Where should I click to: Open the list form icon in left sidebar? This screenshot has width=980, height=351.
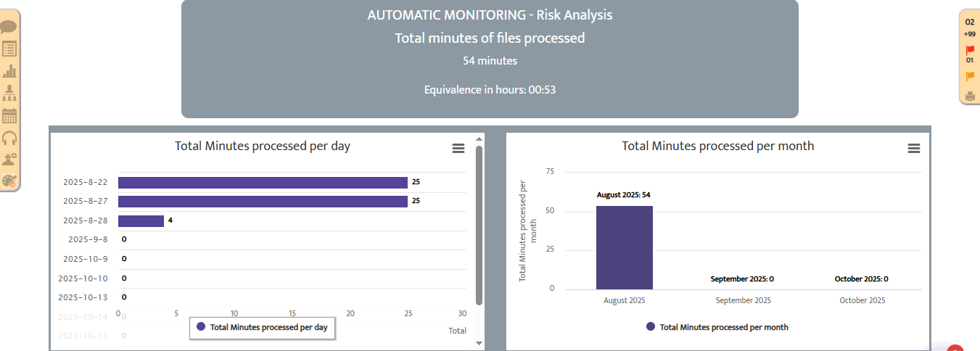(x=9, y=49)
